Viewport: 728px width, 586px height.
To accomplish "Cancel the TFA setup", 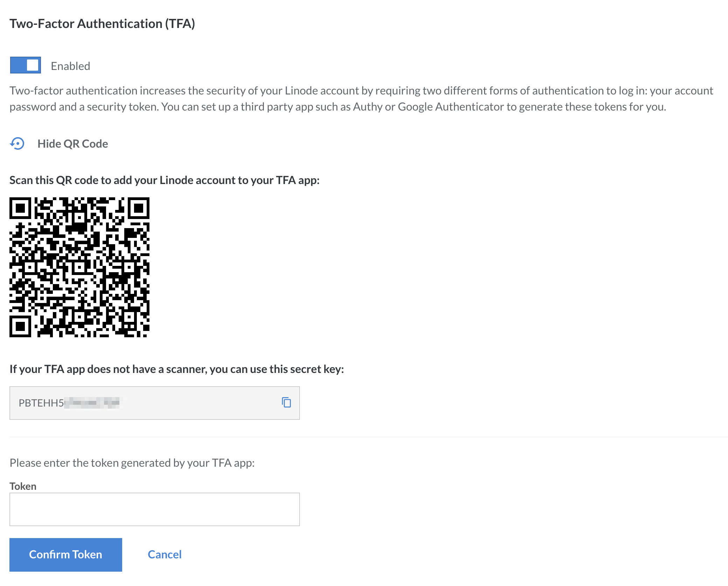I will [x=164, y=555].
